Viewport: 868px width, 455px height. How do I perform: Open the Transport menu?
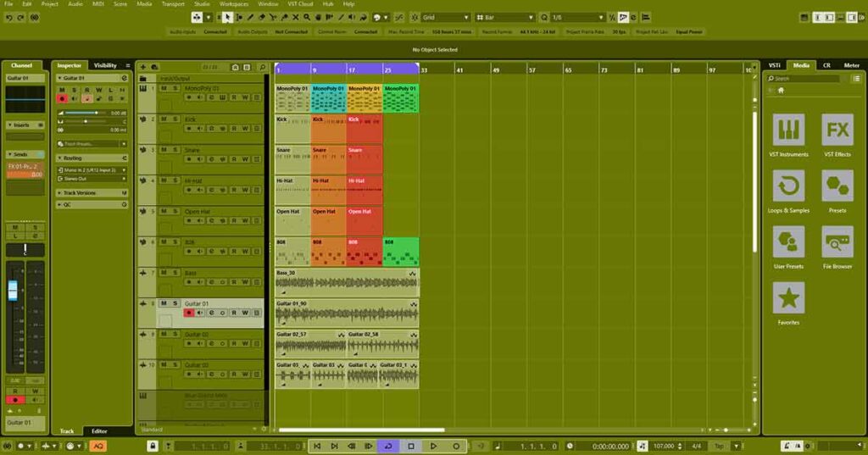(173, 4)
